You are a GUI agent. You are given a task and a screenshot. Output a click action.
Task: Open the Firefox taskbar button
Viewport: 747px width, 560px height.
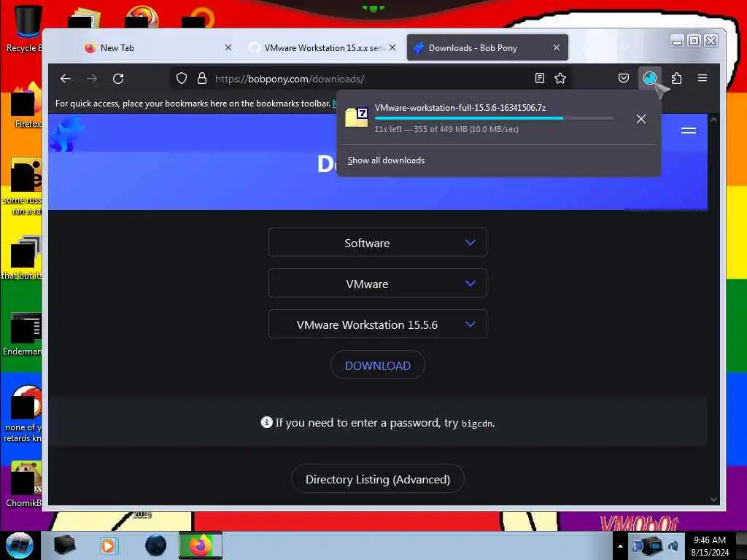201,545
